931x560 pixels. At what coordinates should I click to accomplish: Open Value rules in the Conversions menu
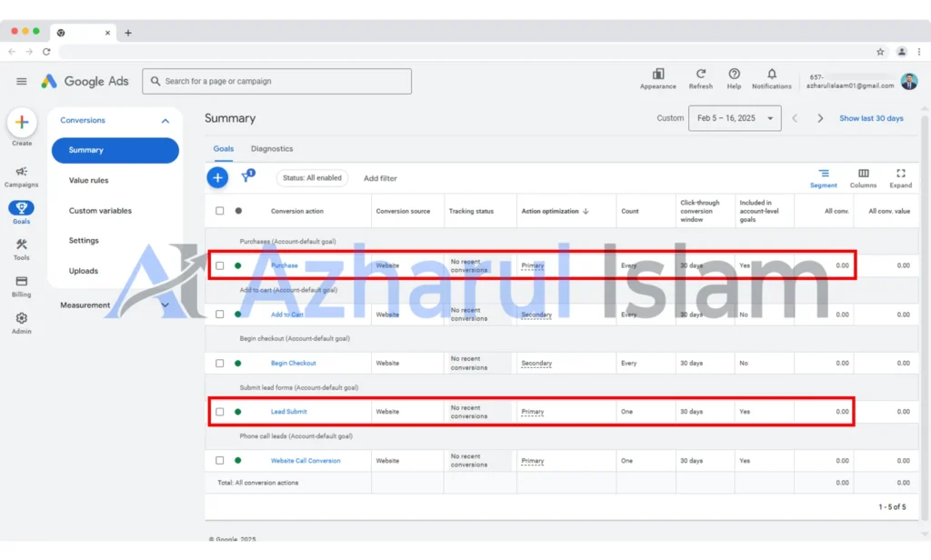point(88,181)
